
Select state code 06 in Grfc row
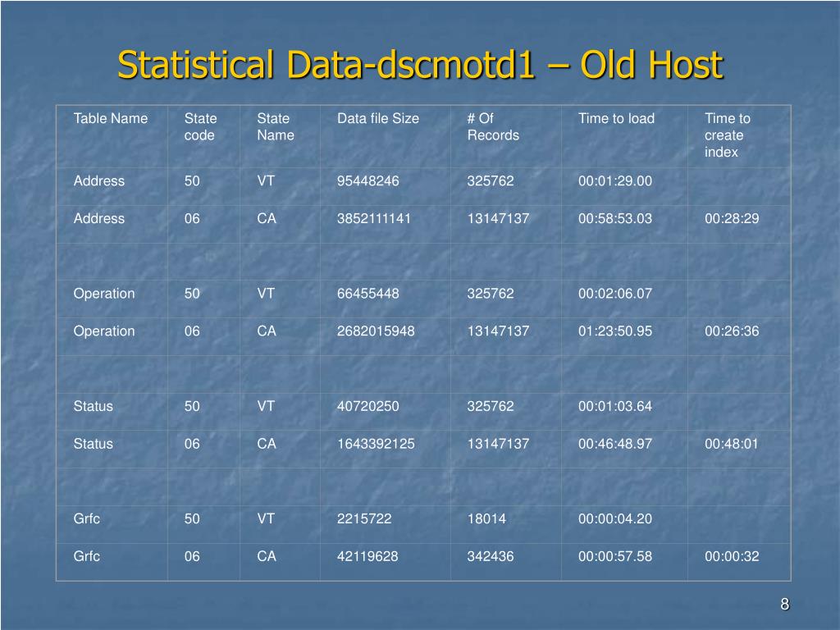coord(192,556)
